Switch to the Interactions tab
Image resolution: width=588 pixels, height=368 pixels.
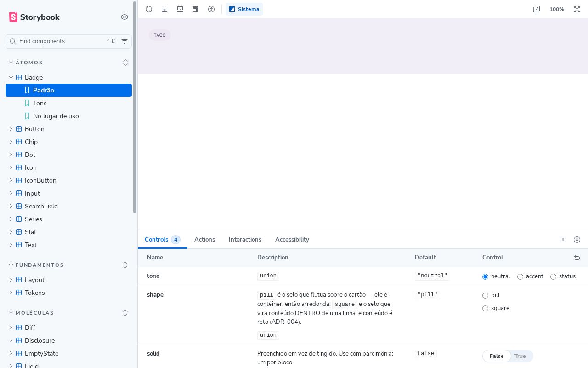click(245, 240)
